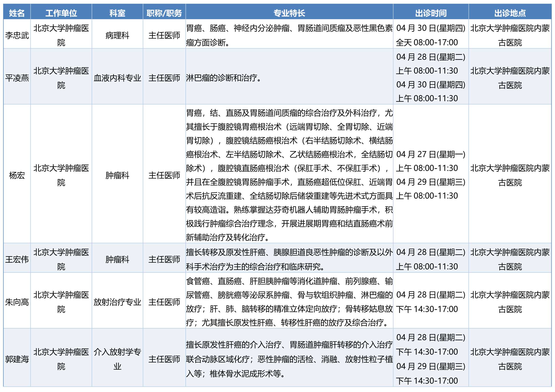555x392 pixels.
Task: Click the 科室 column header
Action: 117,13
